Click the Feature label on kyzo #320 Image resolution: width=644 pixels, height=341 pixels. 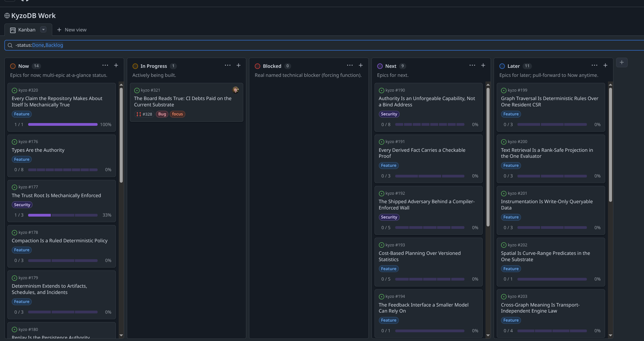coord(22,114)
